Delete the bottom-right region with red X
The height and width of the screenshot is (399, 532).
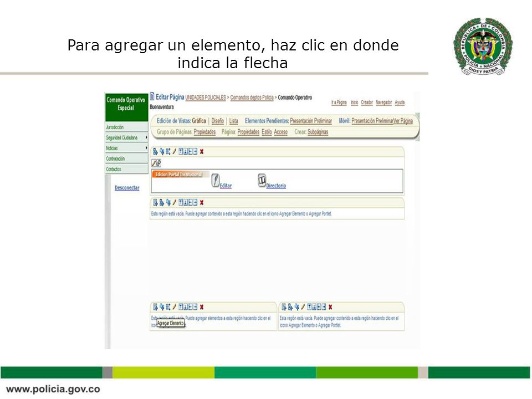pyautogui.click(x=330, y=307)
